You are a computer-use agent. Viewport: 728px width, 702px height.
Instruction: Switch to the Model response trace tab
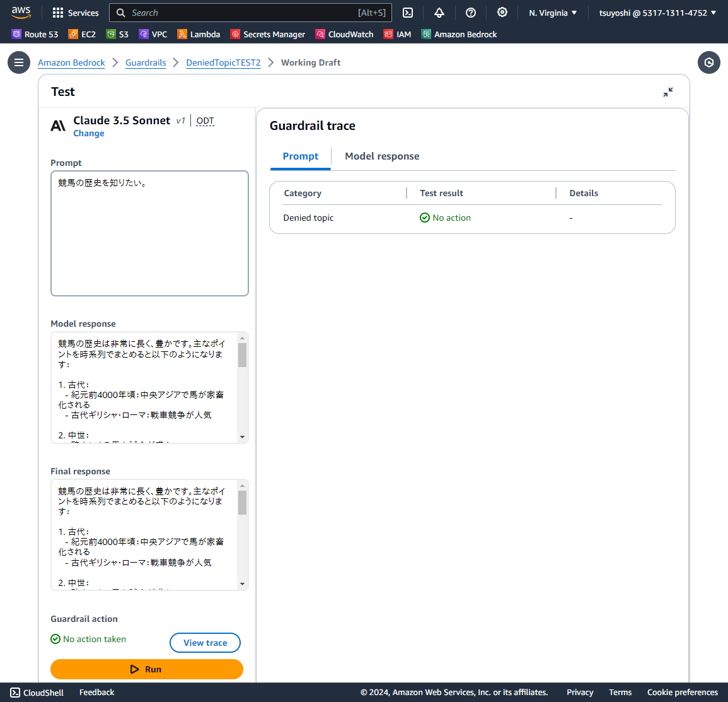[x=381, y=156]
